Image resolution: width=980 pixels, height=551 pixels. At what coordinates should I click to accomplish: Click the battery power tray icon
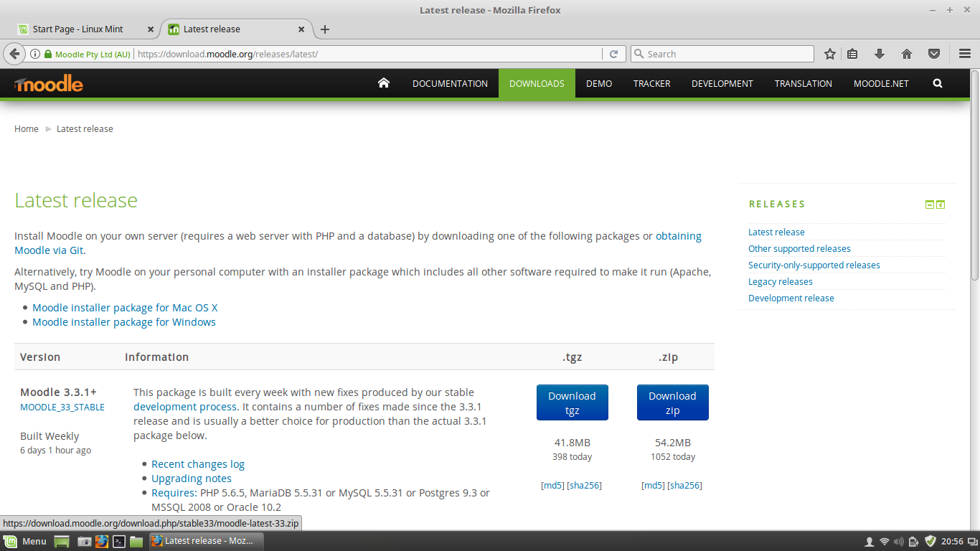(913, 542)
